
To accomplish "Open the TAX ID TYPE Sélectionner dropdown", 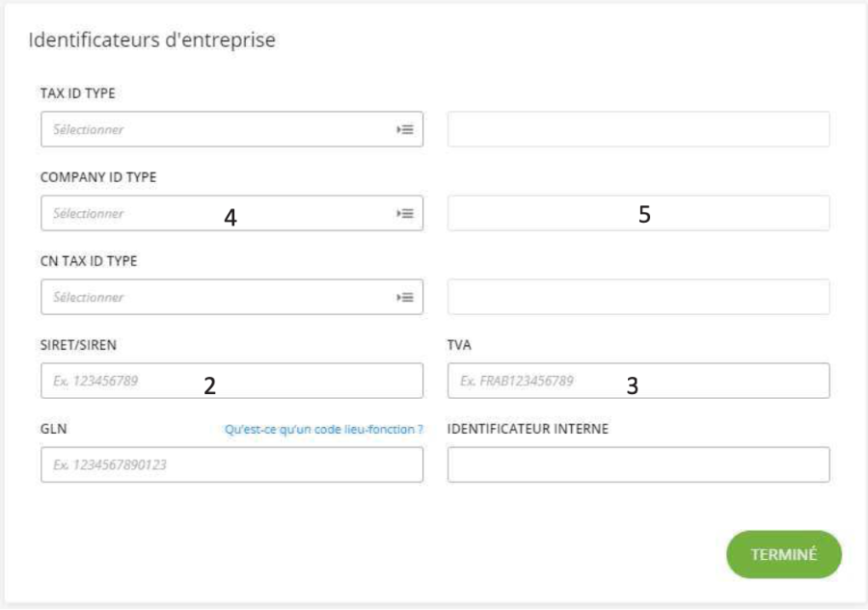I will pyautogui.click(x=231, y=129).
